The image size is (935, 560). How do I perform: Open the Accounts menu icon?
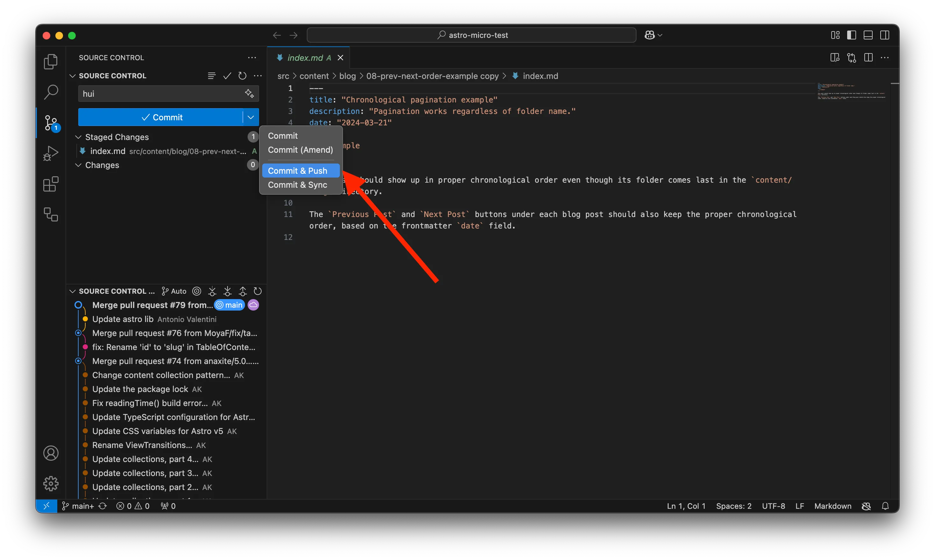pyautogui.click(x=51, y=453)
